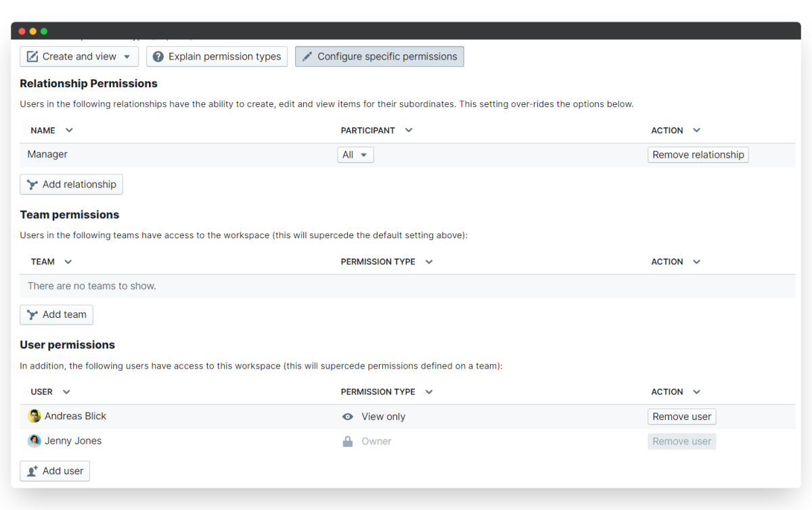Click the green maximize window dot
This screenshot has width=812, height=510.
coord(44,31)
